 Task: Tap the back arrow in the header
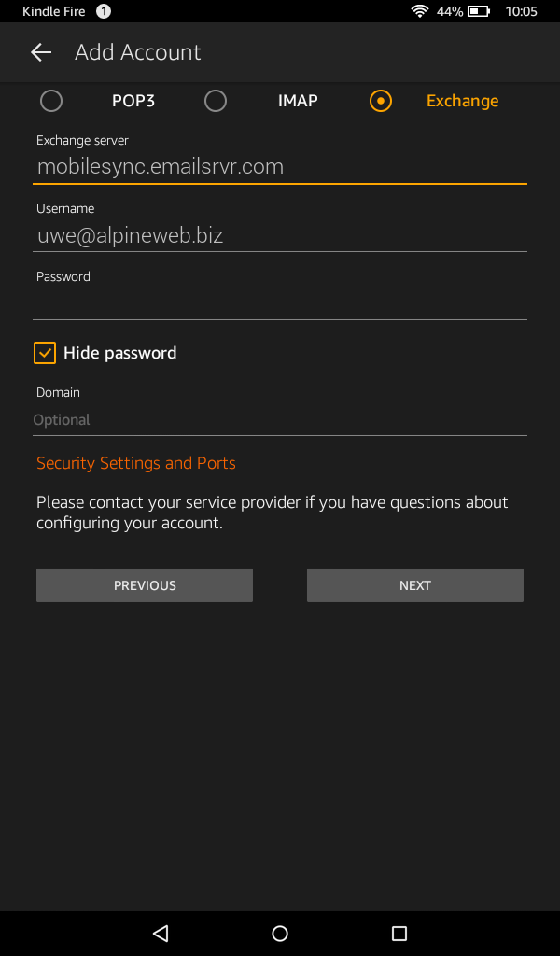(x=41, y=52)
